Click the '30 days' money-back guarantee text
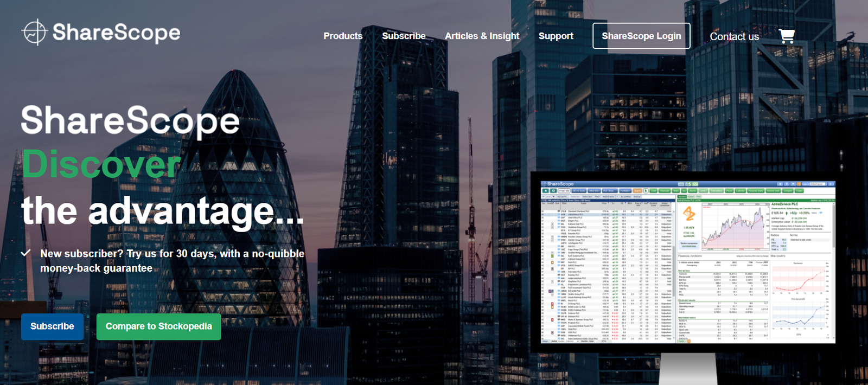The height and width of the screenshot is (385, 868). point(172,261)
